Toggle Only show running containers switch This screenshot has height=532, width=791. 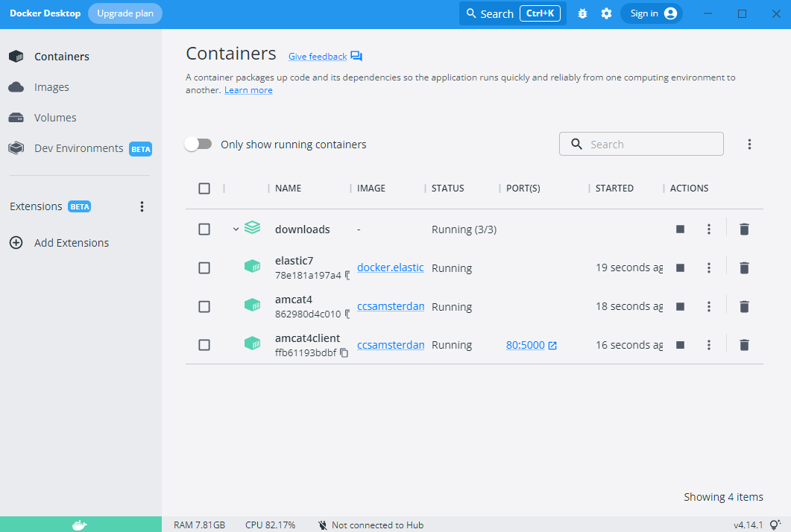coord(198,145)
